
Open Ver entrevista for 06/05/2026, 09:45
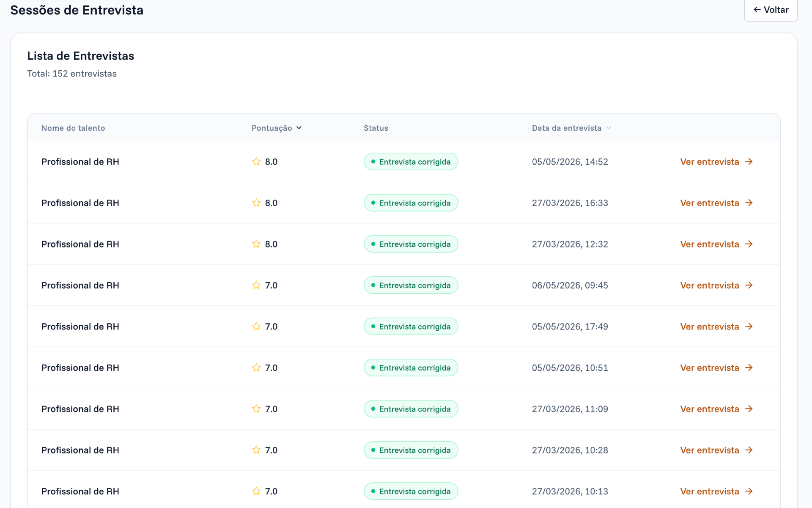(x=716, y=286)
